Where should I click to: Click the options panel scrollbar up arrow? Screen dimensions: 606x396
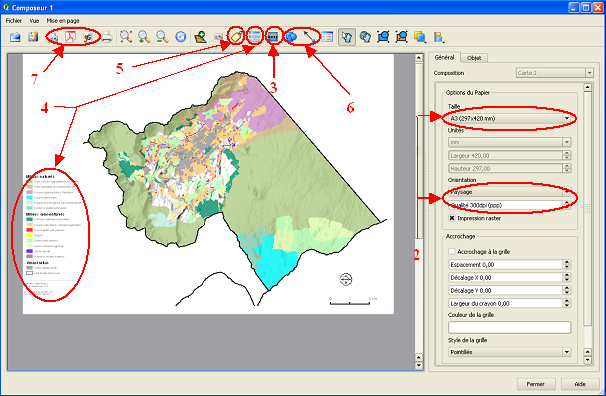tap(587, 87)
